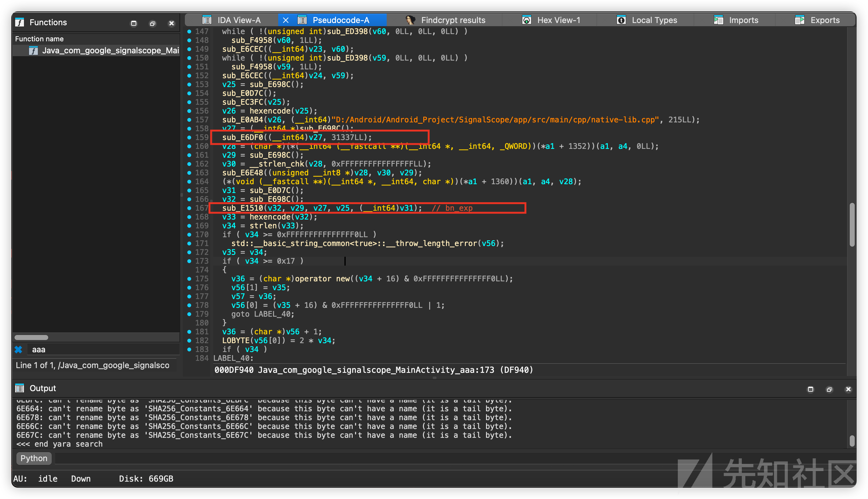Click goto LABEL_40 on line 179
The image size is (868, 499).
pyautogui.click(x=262, y=314)
